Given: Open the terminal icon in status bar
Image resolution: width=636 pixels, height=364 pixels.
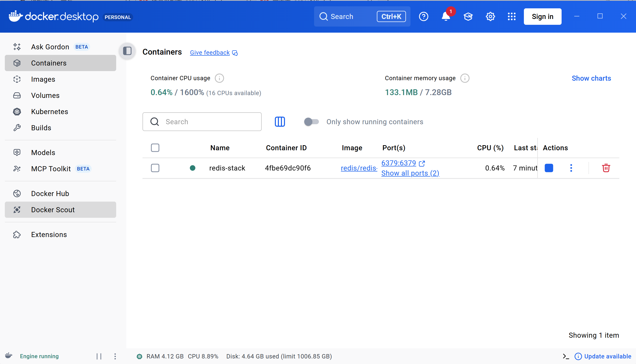Looking at the screenshot, I should pos(566,356).
